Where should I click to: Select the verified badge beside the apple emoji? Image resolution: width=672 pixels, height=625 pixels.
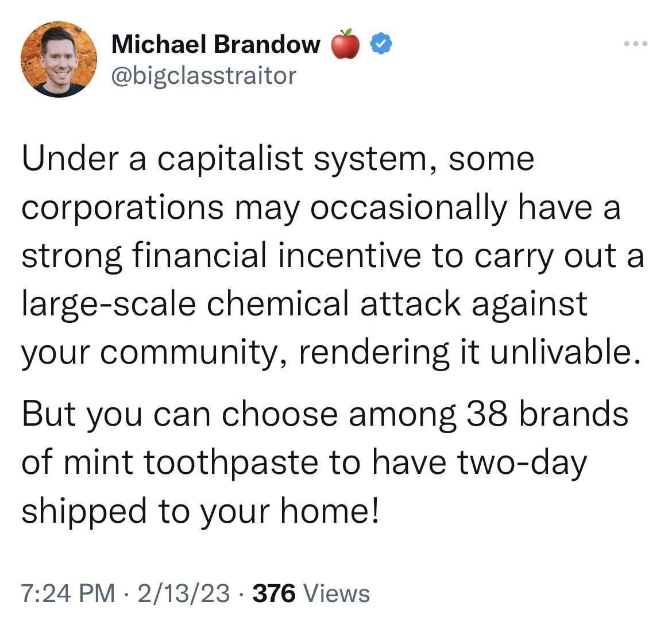[381, 43]
